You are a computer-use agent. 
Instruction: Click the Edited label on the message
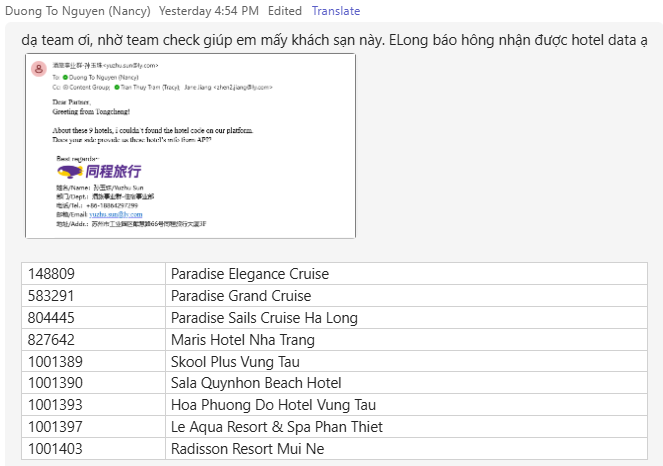[285, 11]
